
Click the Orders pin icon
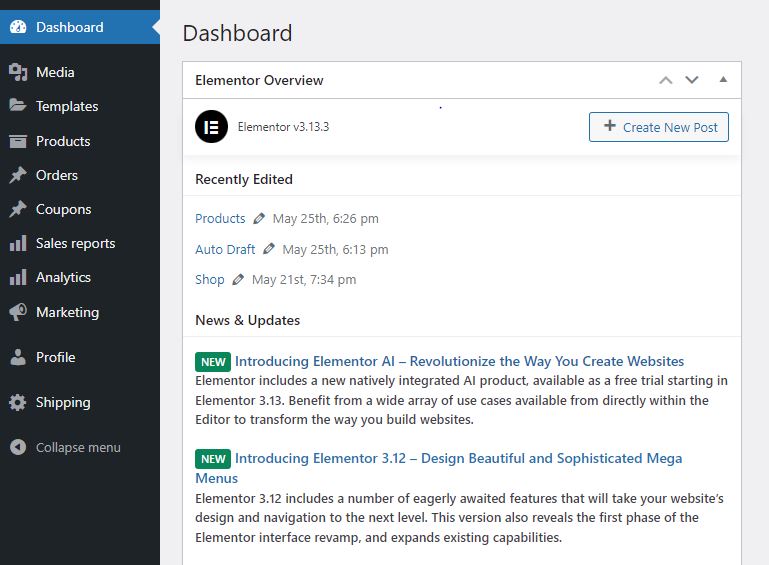tap(18, 175)
